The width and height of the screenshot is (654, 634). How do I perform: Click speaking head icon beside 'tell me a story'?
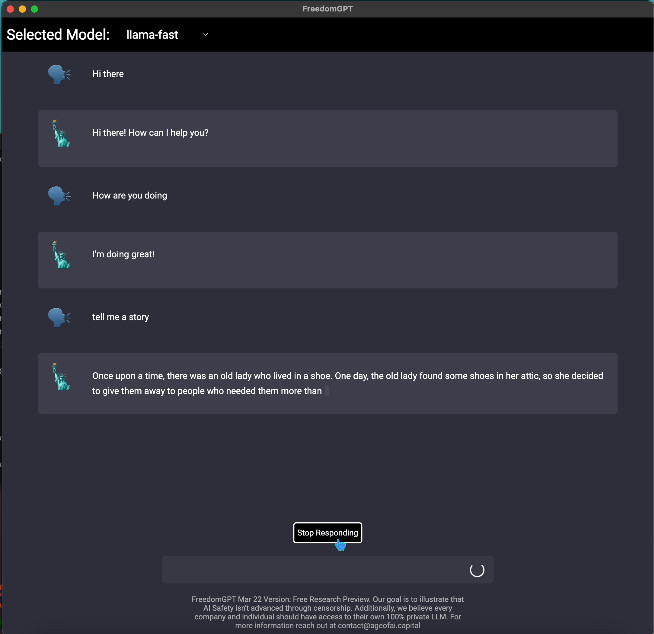59,317
